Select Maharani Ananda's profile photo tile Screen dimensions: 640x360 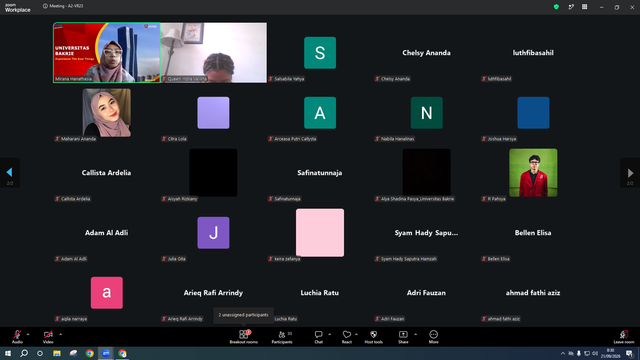point(107,113)
